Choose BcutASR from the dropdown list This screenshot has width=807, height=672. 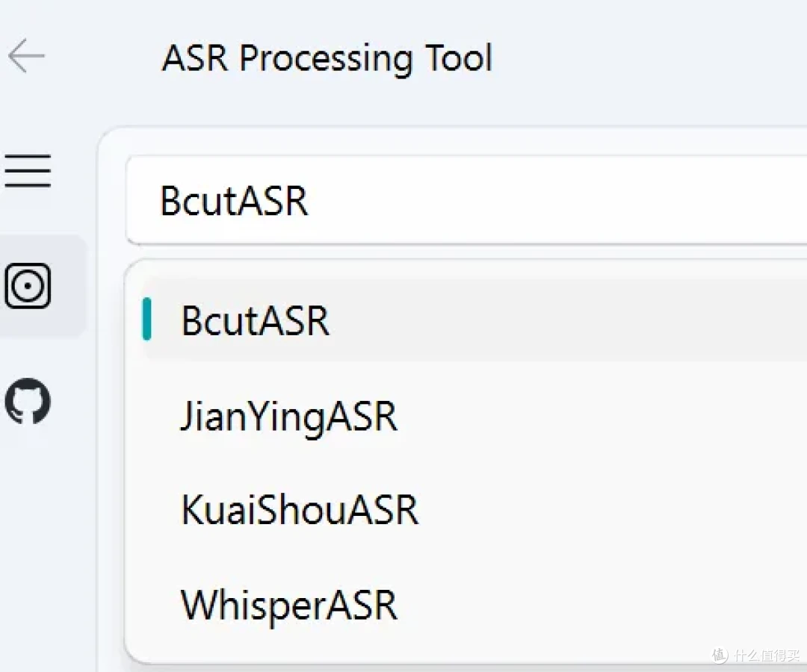click(474, 320)
